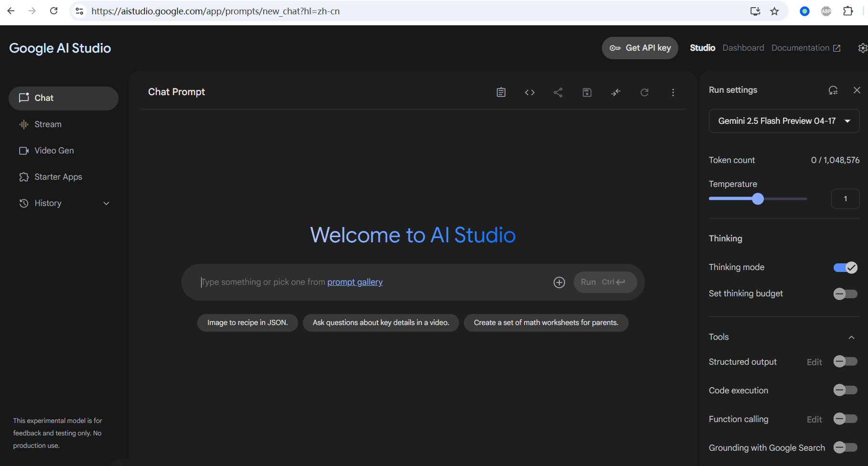The height and width of the screenshot is (466, 868).
Task: Collapse the Tools section chevron
Action: (x=851, y=337)
